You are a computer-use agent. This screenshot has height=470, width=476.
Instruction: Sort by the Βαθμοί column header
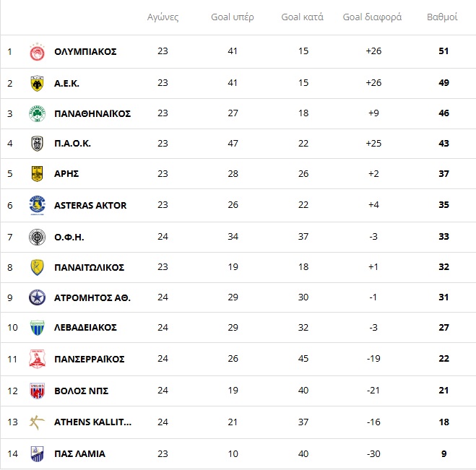click(x=442, y=17)
